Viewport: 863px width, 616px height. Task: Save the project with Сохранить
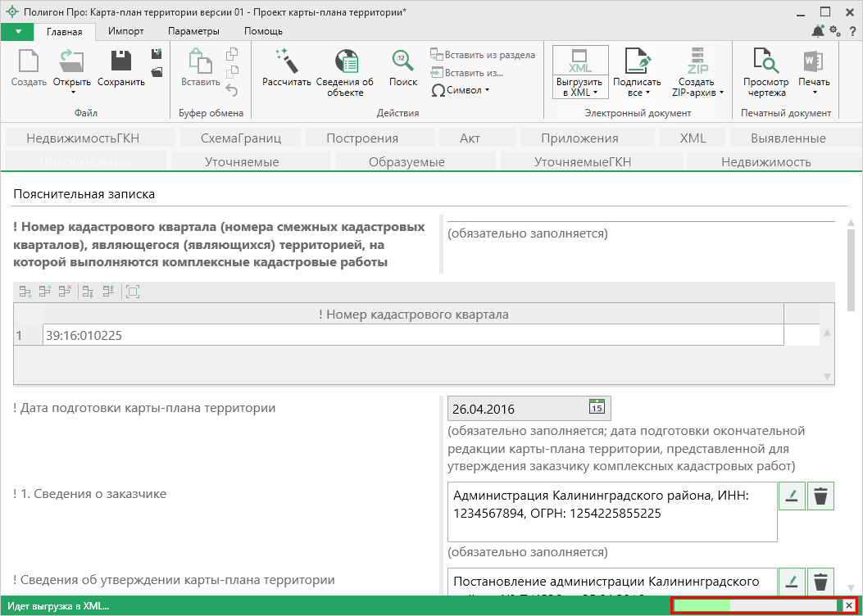point(121,61)
